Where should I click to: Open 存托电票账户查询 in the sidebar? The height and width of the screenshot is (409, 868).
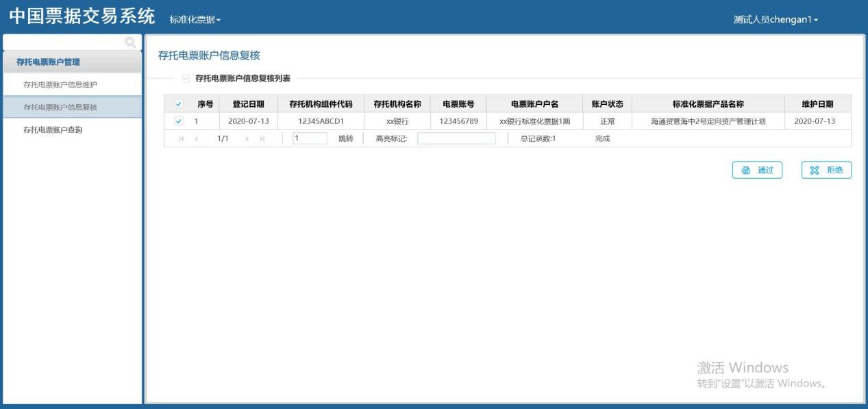click(x=53, y=129)
